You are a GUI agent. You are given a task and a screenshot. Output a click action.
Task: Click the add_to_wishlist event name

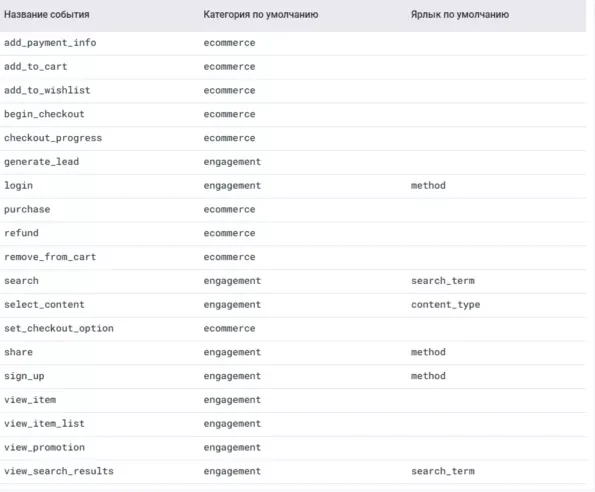point(47,90)
